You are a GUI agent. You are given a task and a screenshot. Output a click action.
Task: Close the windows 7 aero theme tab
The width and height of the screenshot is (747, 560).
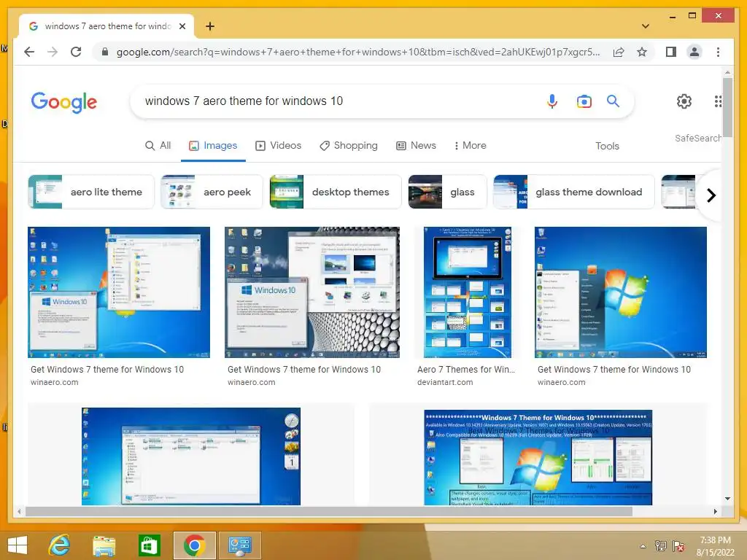(x=182, y=26)
